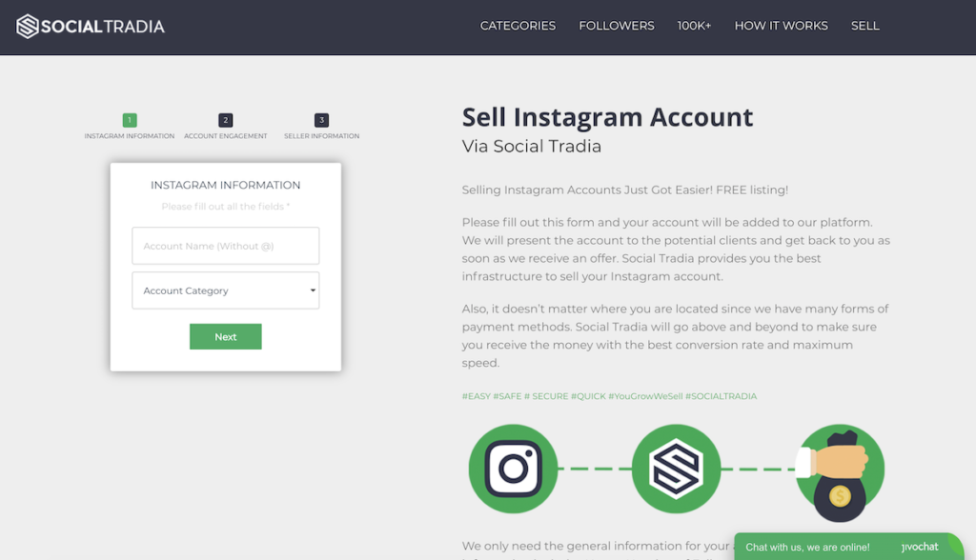Click the Social Tradia logo
This screenshot has height=560, width=976.
pos(91,26)
